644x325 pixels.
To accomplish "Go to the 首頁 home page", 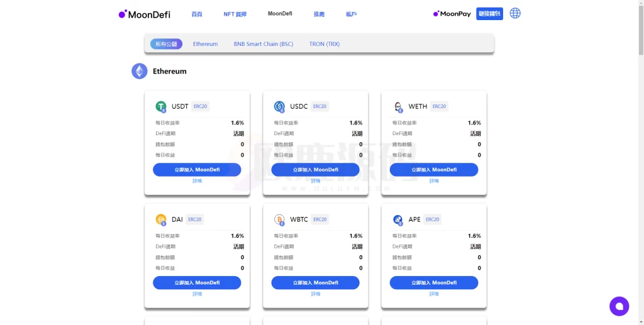I will 197,14.
